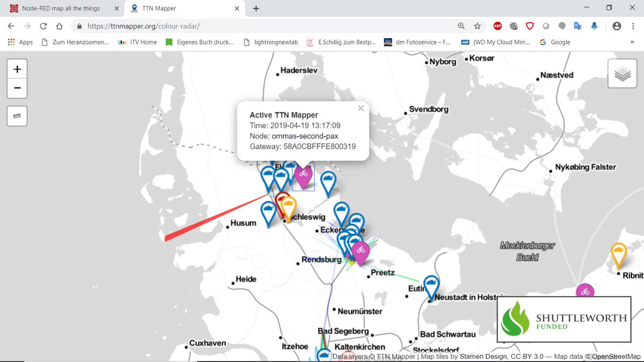
Task: Open the Chrome profile account icon
Action: pyautogui.click(x=617, y=26)
